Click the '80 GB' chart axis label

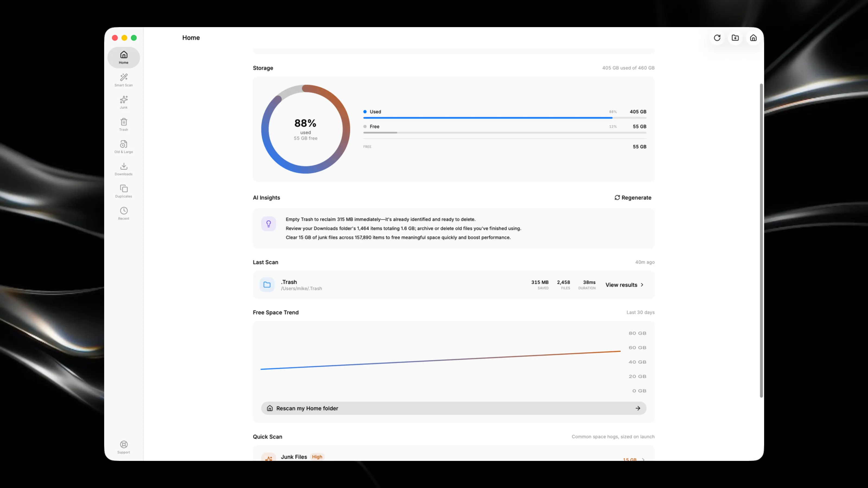[637, 333]
